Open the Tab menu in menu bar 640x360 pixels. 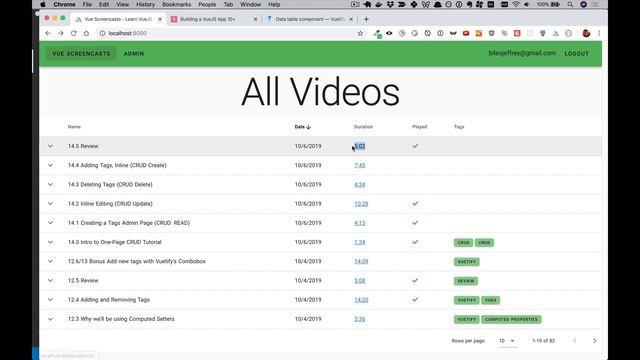228,4
